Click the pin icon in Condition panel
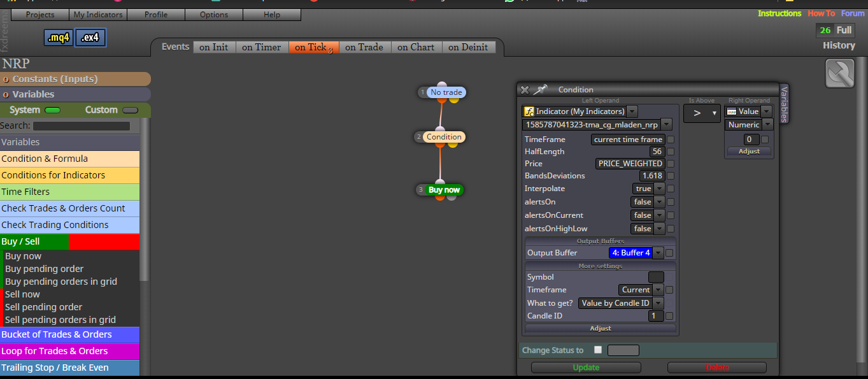Screen dimensions: 868x379 541,90
